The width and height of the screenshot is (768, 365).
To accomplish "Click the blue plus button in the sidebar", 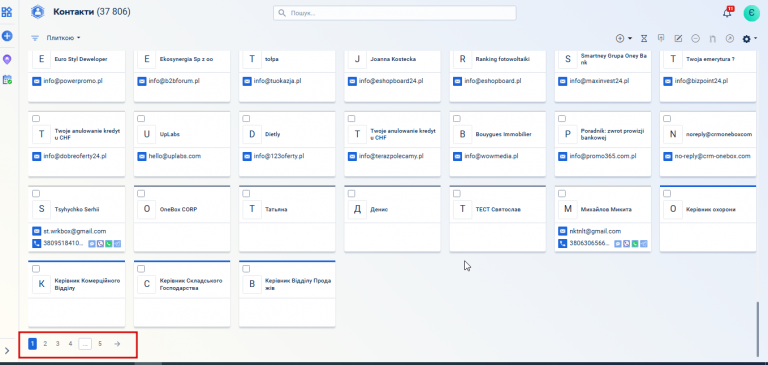I will [x=7, y=36].
